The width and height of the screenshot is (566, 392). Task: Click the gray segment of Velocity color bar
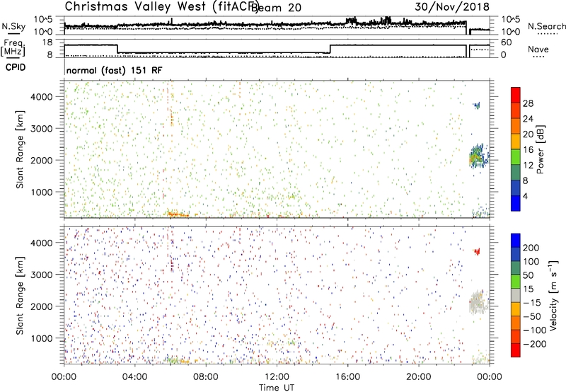[516, 296]
